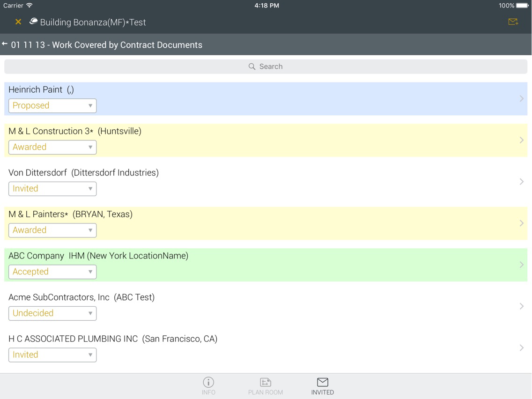Click the Wi-Fi icon in status bar
The height and width of the screenshot is (399, 532).
30,6
